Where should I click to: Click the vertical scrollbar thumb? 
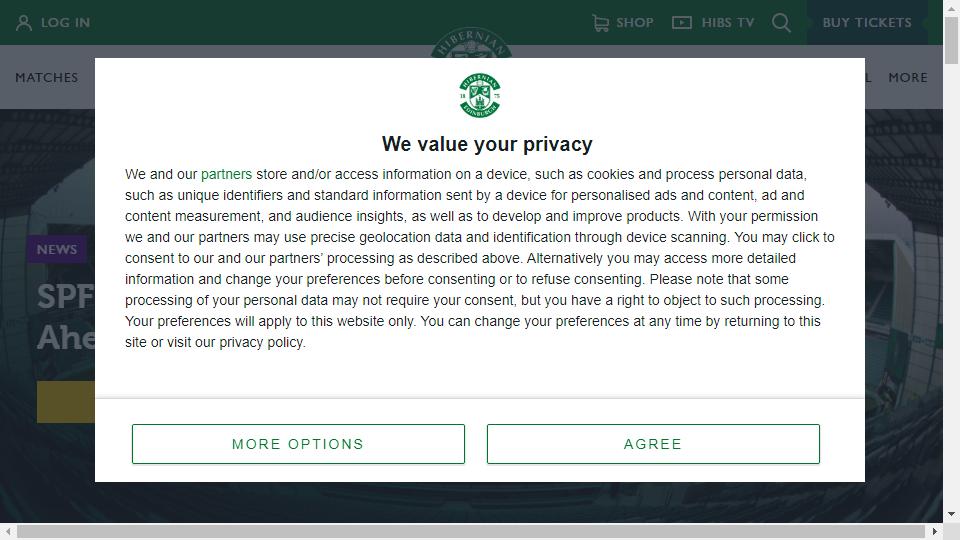click(951, 40)
